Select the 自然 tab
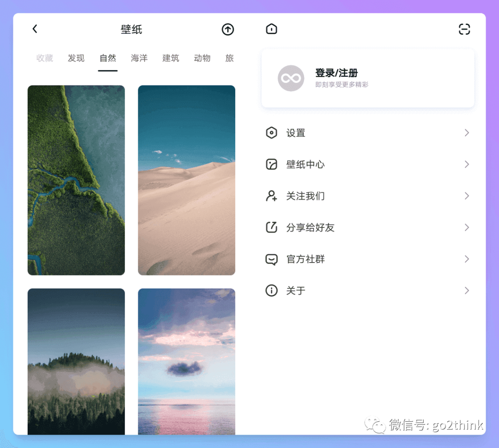Viewport: 499px width, 448px height. [108, 58]
